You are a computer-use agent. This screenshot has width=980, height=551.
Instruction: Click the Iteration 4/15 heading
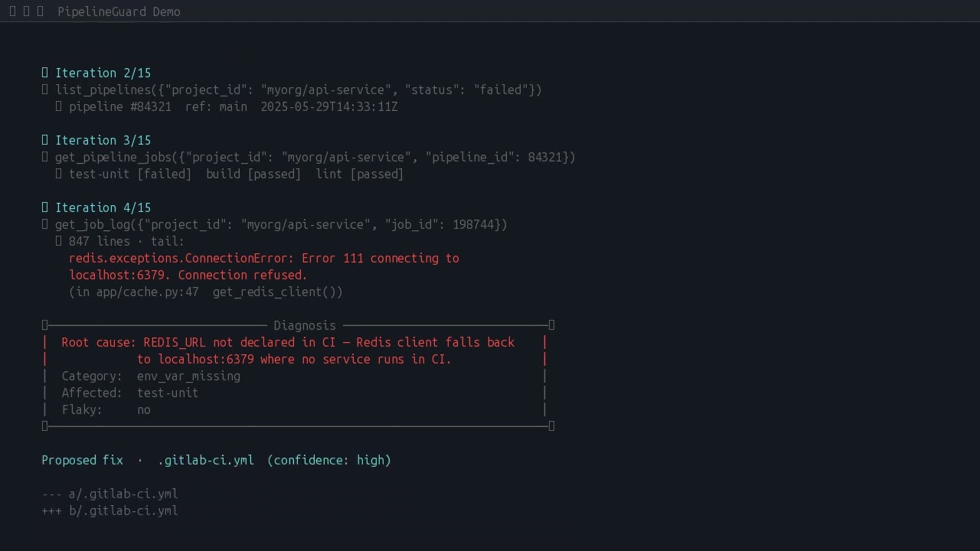[103, 207]
